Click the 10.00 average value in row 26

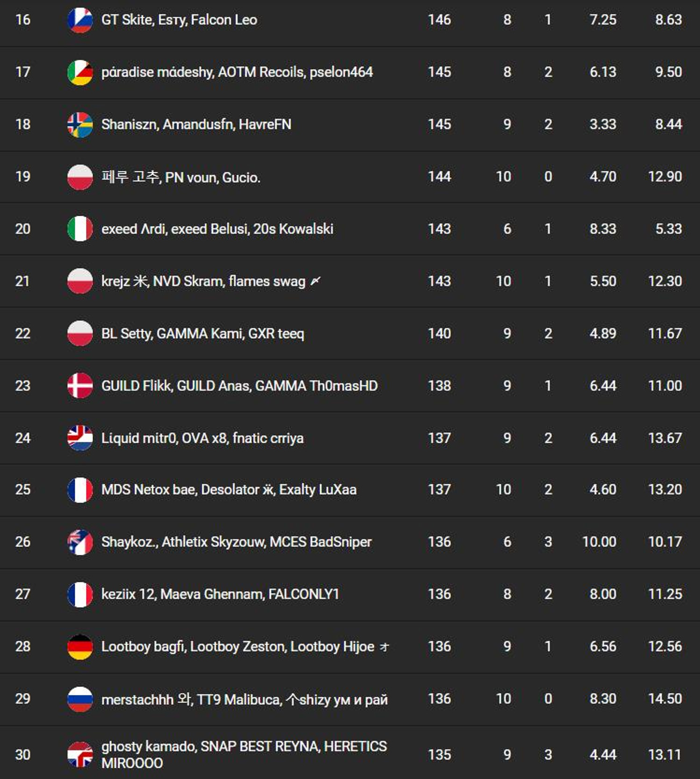point(599,542)
